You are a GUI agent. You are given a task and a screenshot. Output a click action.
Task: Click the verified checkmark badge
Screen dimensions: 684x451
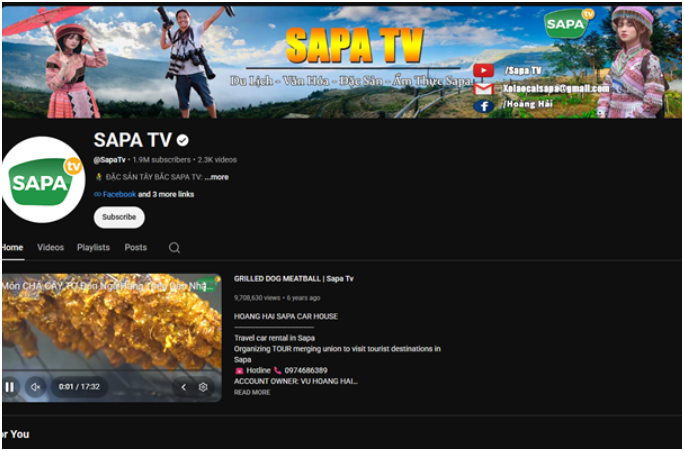tap(182, 140)
